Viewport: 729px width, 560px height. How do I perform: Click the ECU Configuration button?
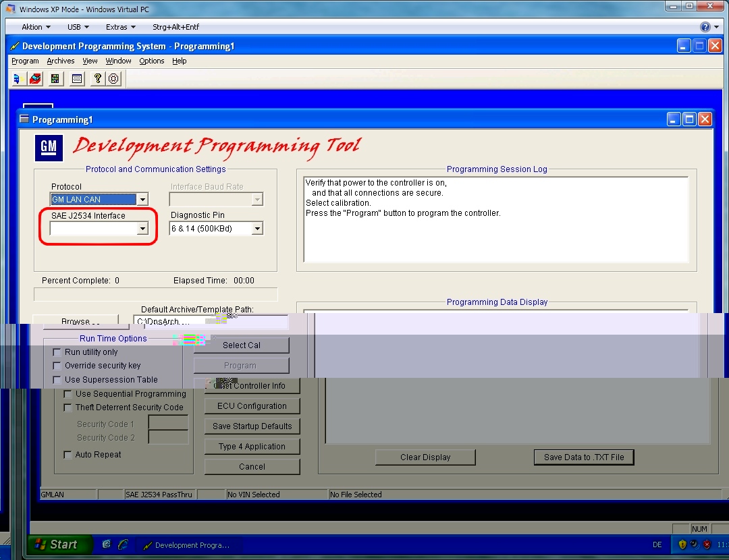(x=252, y=406)
